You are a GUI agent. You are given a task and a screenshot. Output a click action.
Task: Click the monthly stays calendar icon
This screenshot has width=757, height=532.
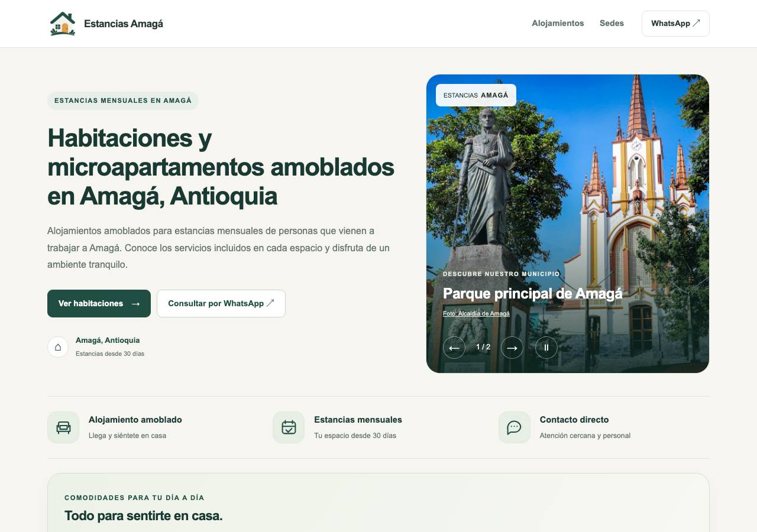tap(289, 427)
